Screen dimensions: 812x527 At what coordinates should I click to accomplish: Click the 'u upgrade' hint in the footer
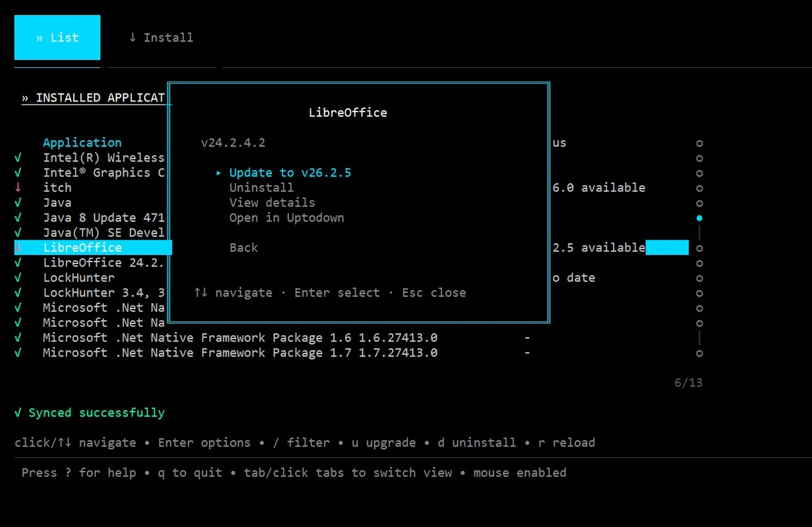(x=384, y=443)
